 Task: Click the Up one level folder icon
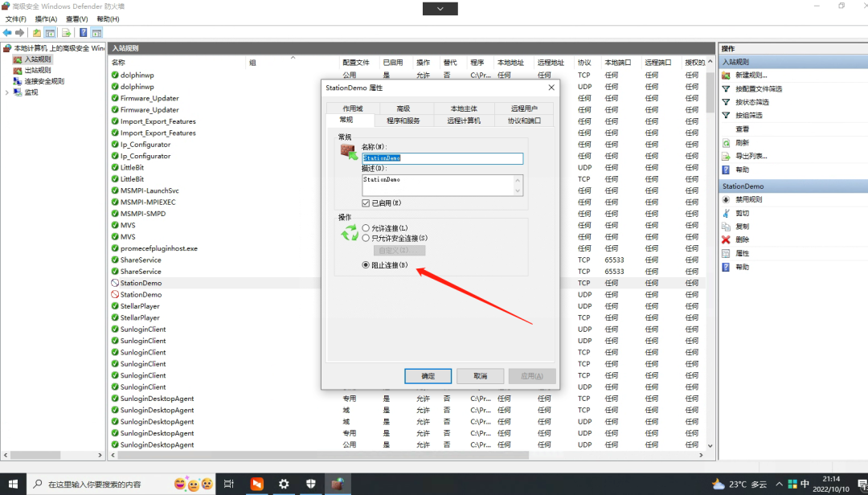[x=36, y=33]
